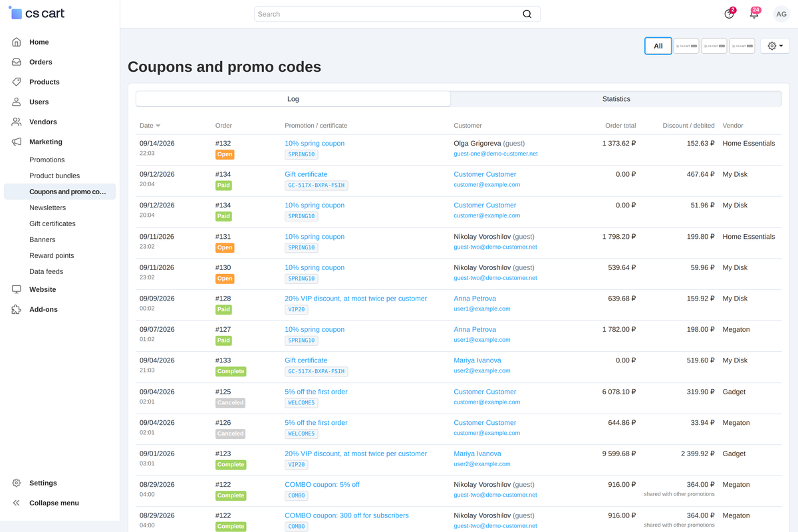
Task: Open the 10% spring coupon link for order #132
Action: pos(315,143)
